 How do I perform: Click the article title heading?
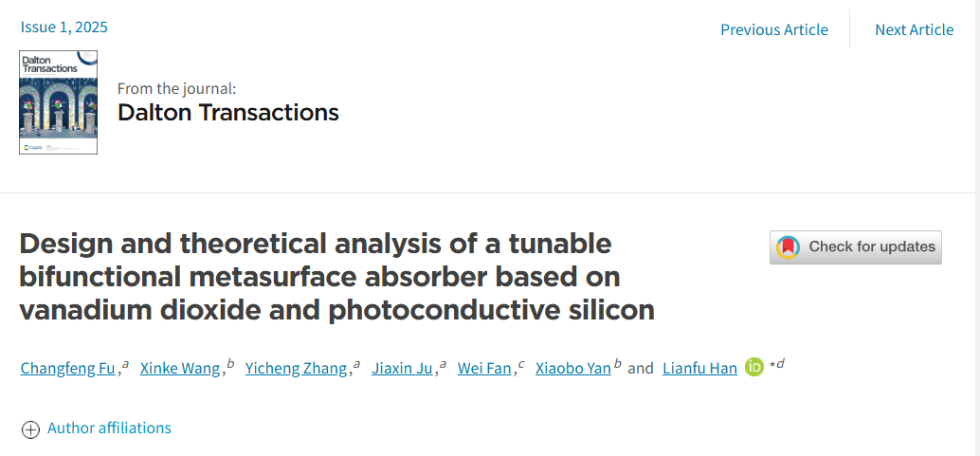[x=336, y=277]
